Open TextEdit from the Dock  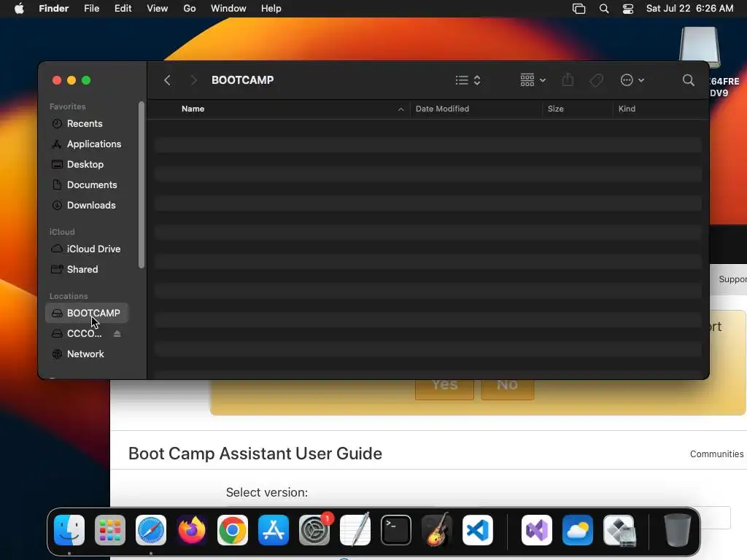point(355,530)
